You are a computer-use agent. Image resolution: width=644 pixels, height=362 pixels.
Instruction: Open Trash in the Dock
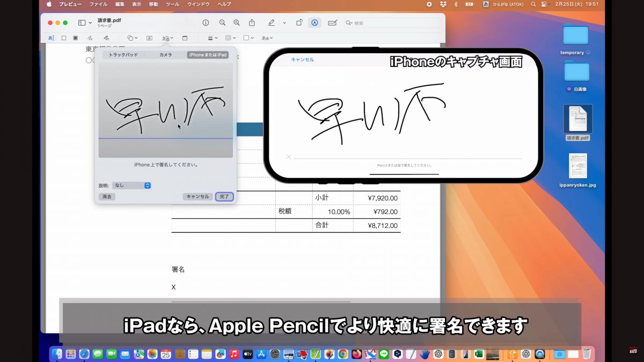tap(587, 354)
